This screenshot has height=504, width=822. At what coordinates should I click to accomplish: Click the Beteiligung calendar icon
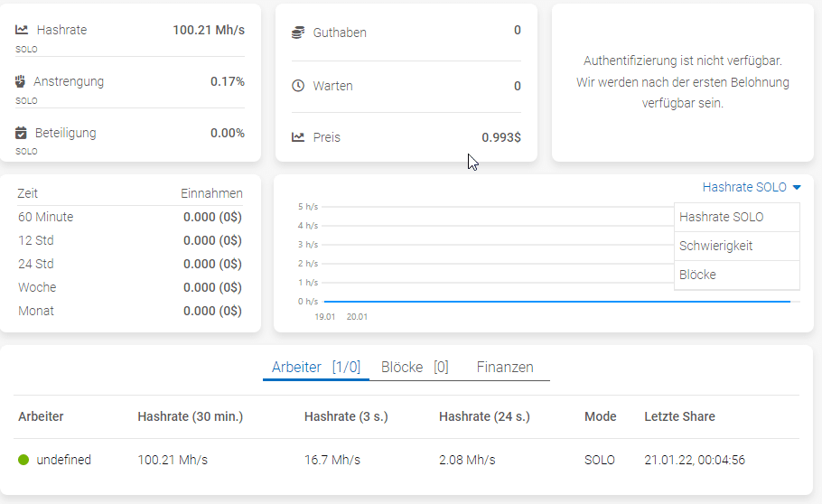click(x=21, y=133)
